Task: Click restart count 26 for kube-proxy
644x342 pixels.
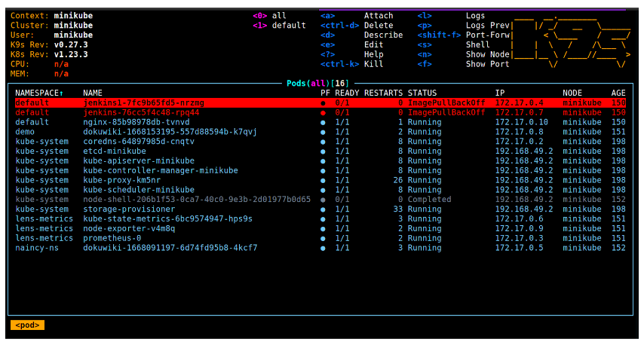Action: (x=398, y=181)
